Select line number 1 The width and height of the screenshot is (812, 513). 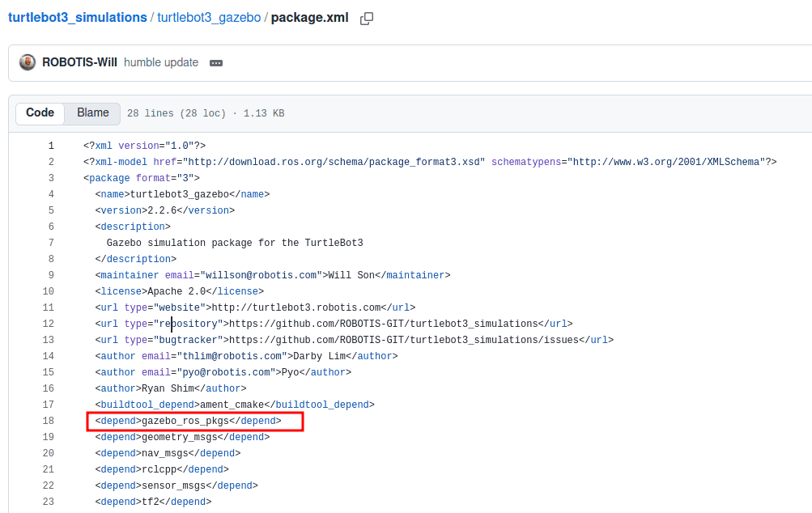tap(51, 146)
